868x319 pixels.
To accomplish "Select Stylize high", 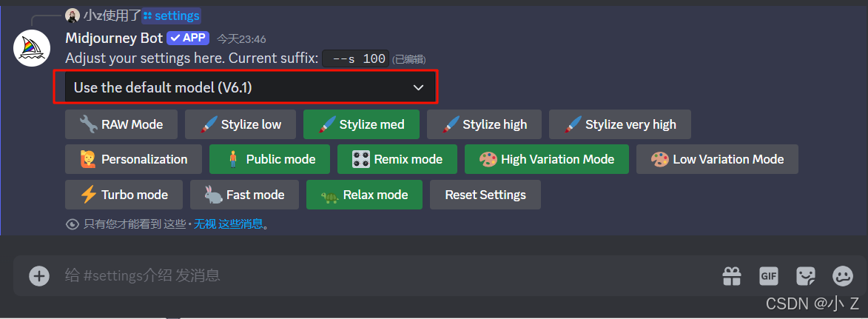I will click(485, 124).
